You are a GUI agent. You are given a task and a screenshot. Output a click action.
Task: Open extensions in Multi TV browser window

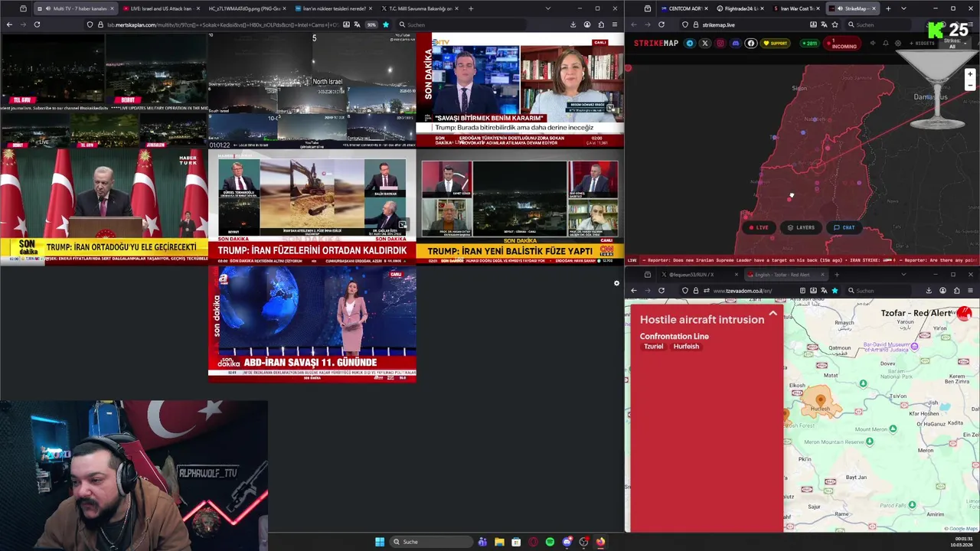pos(601,24)
